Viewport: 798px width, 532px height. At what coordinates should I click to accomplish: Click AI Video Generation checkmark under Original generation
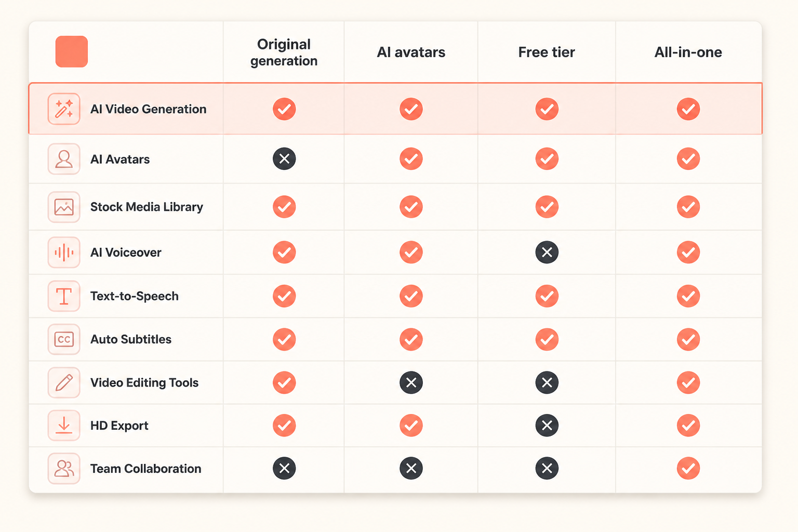284,109
